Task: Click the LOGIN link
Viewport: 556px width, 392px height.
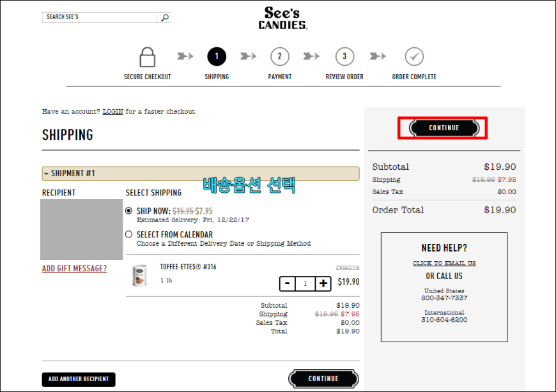Action: tap(112, 112)
